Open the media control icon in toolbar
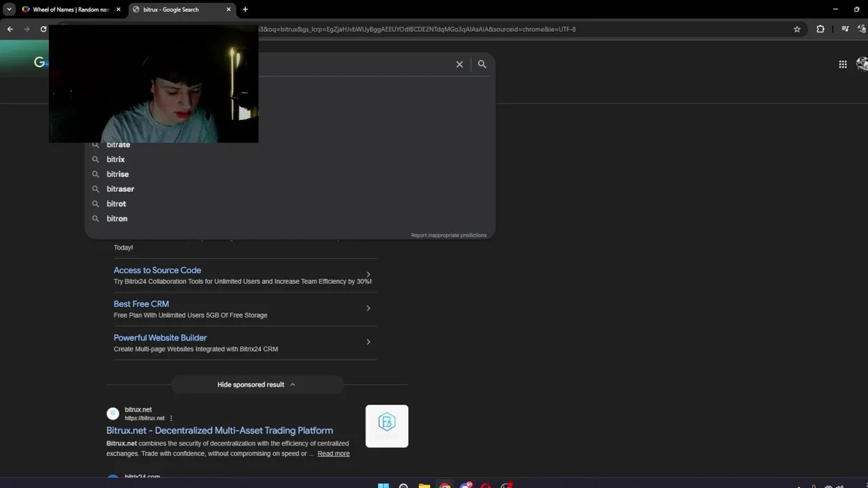The image size is (868, 488). coord(845,29)
